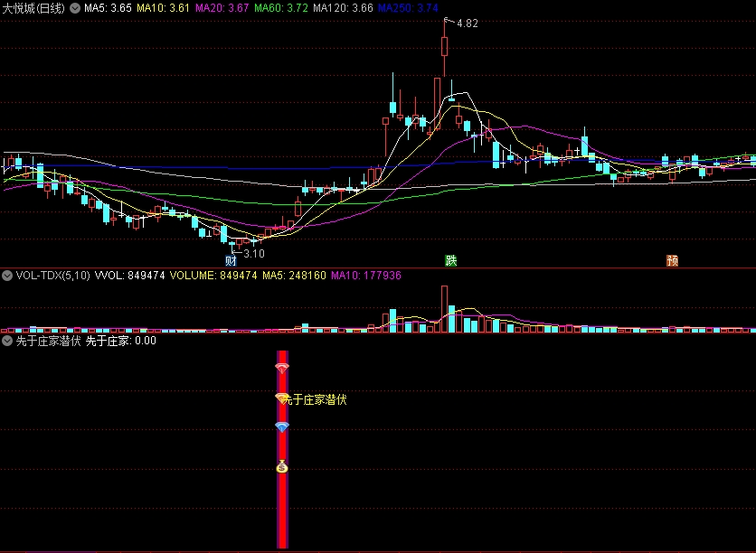Screen dimensions: 756x553
Task: Click the blue 财 event marker
Action: coord(231,260)
